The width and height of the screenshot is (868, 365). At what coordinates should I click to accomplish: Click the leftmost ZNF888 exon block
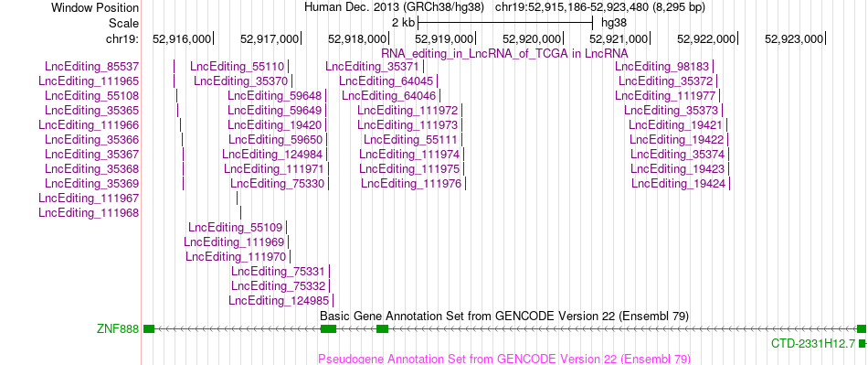click(149, 329)
